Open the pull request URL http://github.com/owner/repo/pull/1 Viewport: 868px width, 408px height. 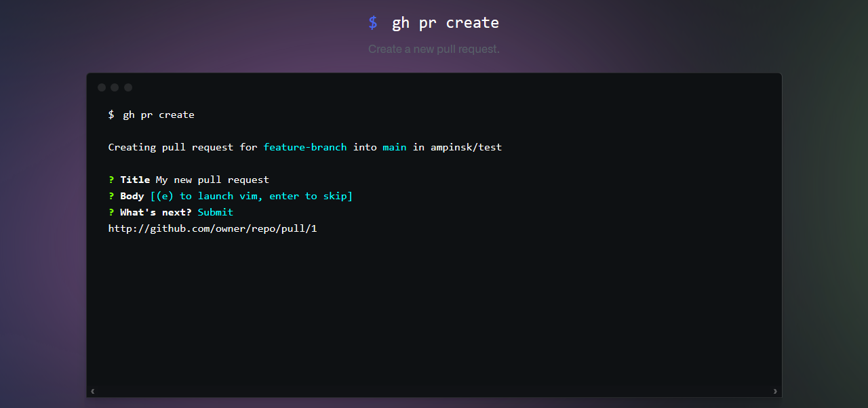coord(213,228)
